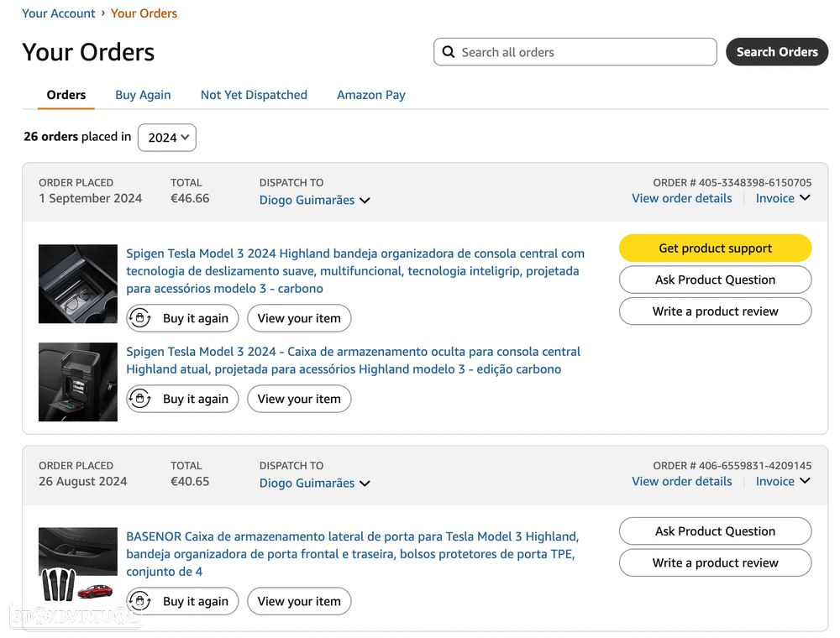The width and height of the screenshot is (840, 638).
Task: Click Buy it again icon for Spigen Caixa
Action: 139,399
